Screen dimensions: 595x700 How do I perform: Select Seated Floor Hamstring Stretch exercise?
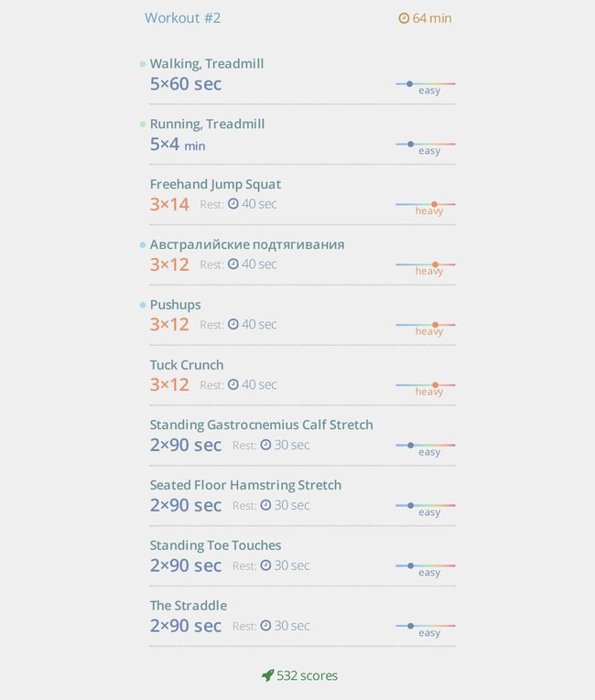click(245, 485)
